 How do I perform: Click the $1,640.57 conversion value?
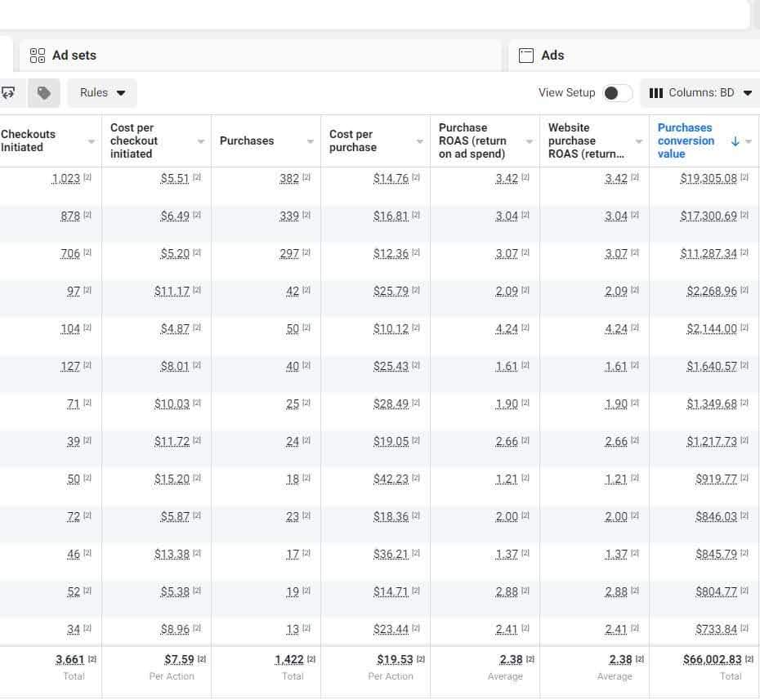coord(712,366)
